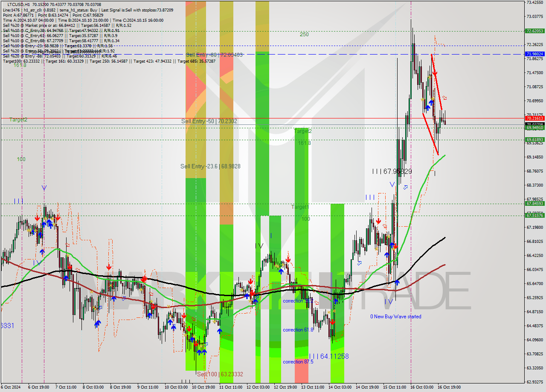Click the '8 Oct 19:00' time axis label
The width and height of the screenshot is (546, 392).
coord(121,387)
